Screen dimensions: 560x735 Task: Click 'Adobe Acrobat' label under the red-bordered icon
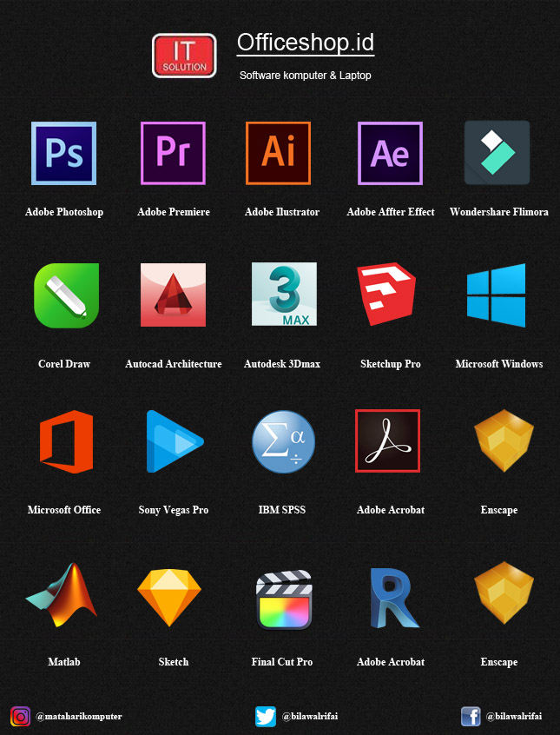point(391,510)
